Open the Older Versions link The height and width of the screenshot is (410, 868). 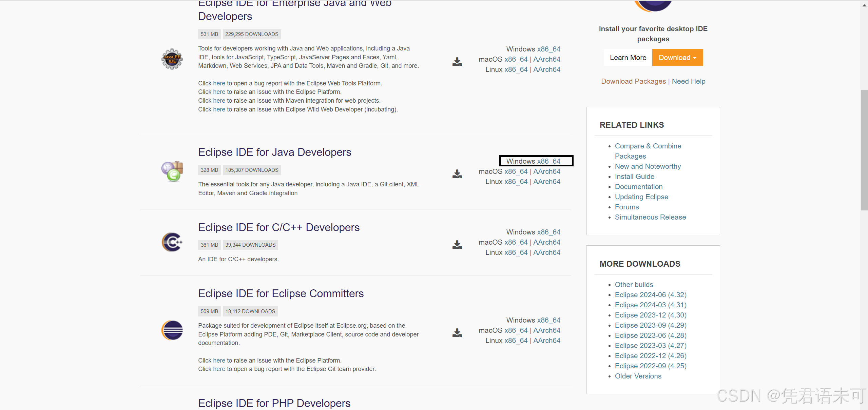point(638,376)
